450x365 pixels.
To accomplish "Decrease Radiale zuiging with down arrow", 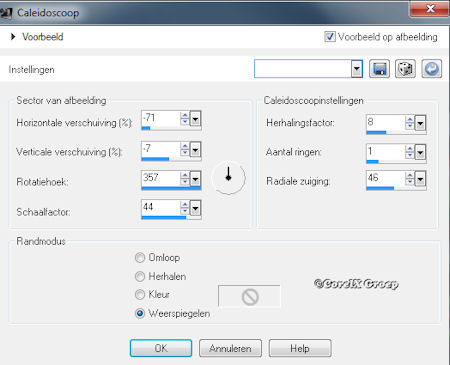I will click(x=410, y=182).
